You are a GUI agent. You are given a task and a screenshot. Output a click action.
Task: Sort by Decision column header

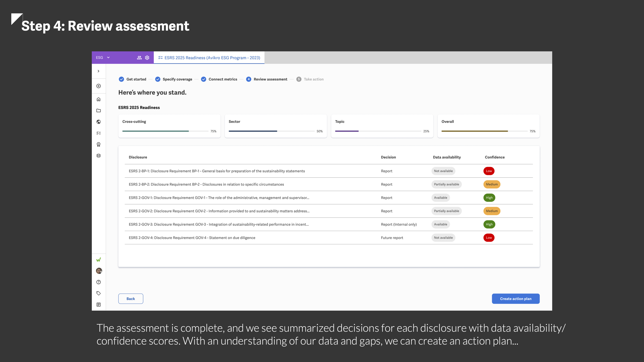point(388,157)
